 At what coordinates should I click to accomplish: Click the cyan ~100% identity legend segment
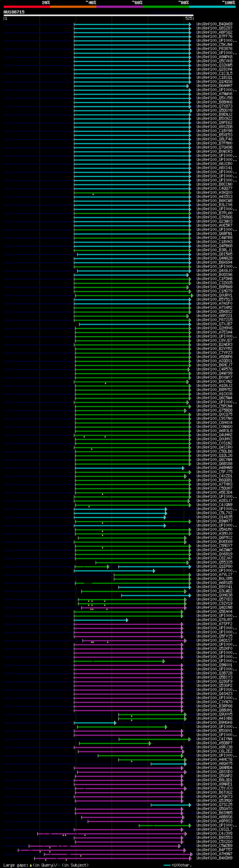pyautogui.click(x=212, y=7)
